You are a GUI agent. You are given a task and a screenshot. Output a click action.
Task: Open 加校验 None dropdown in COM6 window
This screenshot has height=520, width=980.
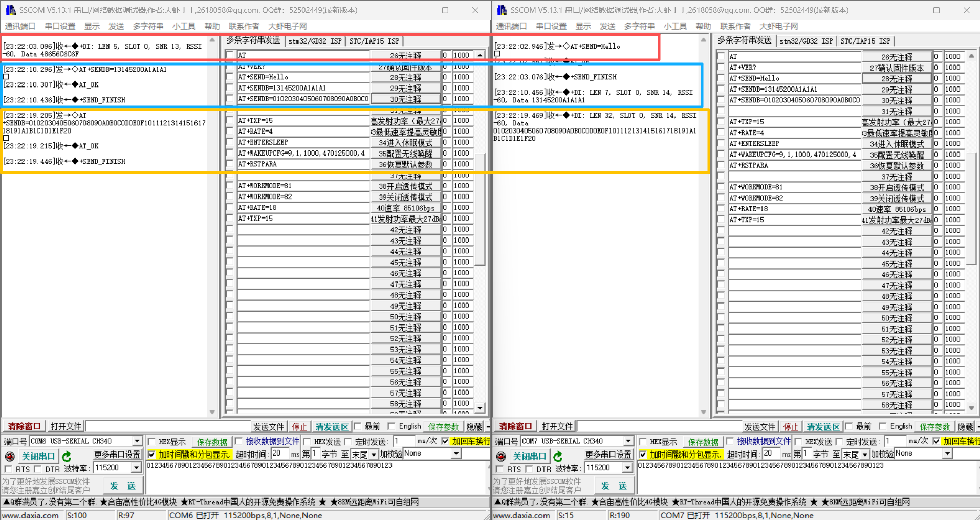[x=455, y=453]
